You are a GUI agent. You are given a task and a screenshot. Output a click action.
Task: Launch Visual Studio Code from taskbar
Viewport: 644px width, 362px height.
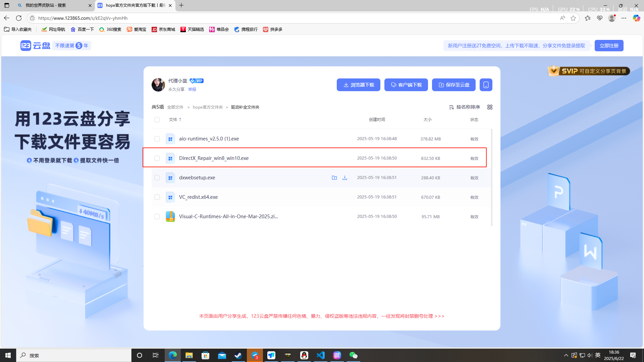(x=321, y=355)
